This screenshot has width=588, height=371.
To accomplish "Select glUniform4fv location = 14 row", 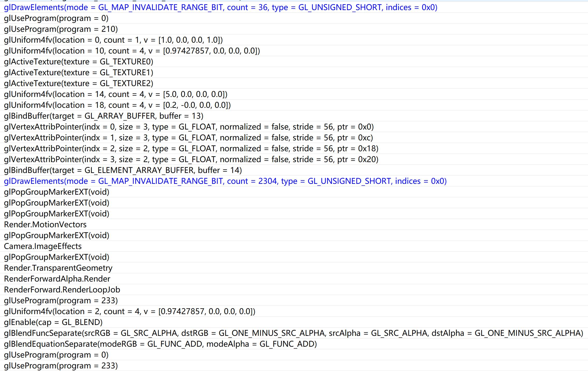I will (116, 94).
